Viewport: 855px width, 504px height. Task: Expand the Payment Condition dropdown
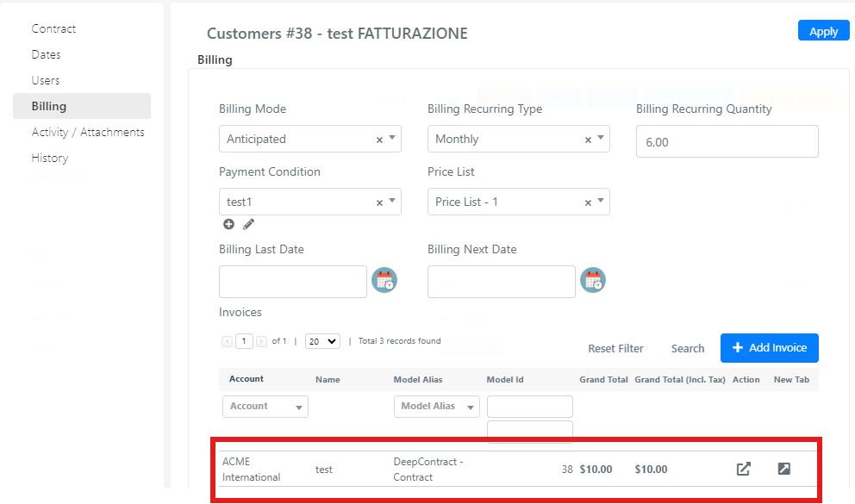pyautogui.click(x=392, y=201)
